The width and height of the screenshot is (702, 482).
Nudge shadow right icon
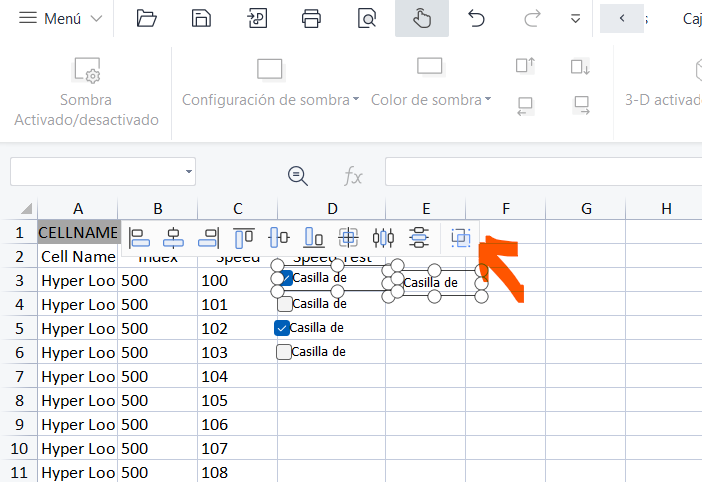point(582,106)
